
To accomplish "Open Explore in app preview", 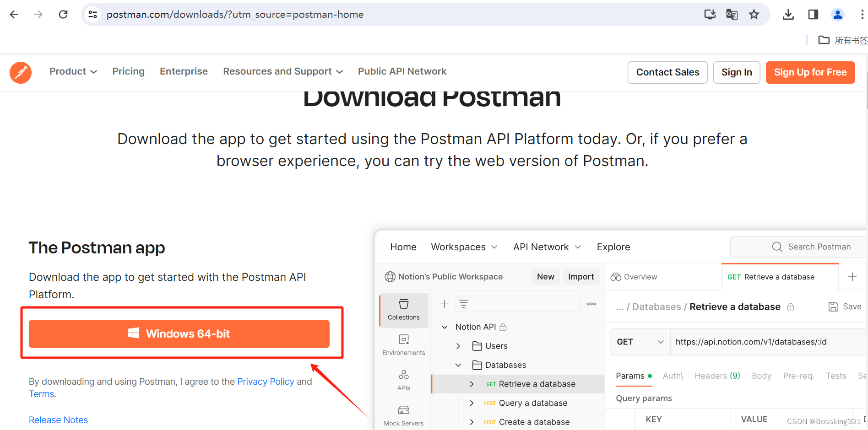I will pyautogui.click(x=613, y=247).
